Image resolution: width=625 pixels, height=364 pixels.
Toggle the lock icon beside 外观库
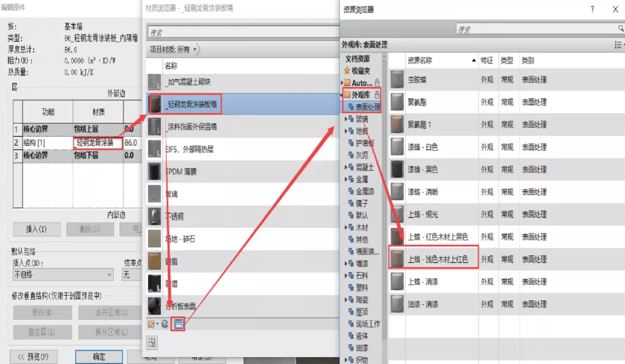(377, 94)
